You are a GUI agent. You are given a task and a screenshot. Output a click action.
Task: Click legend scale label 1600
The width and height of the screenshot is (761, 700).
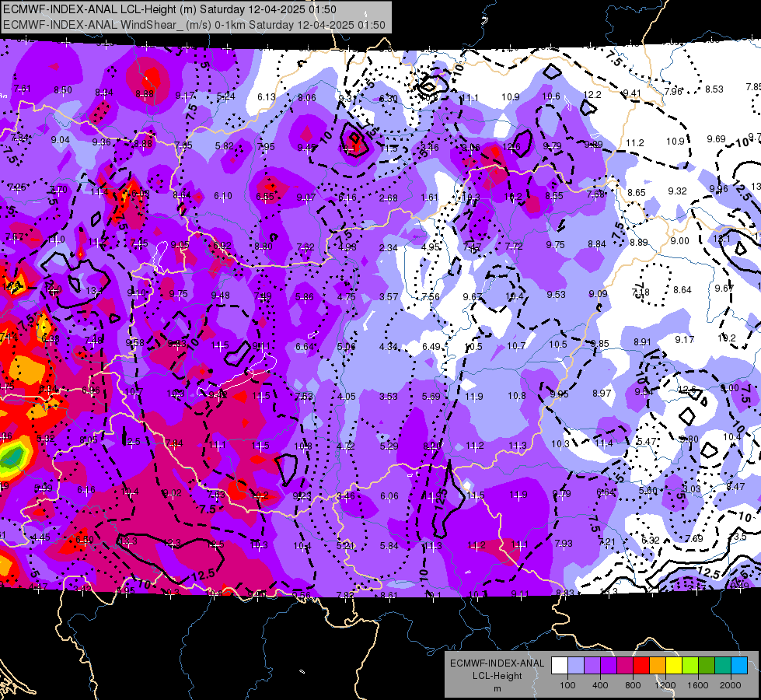click(x=697, y=685)
